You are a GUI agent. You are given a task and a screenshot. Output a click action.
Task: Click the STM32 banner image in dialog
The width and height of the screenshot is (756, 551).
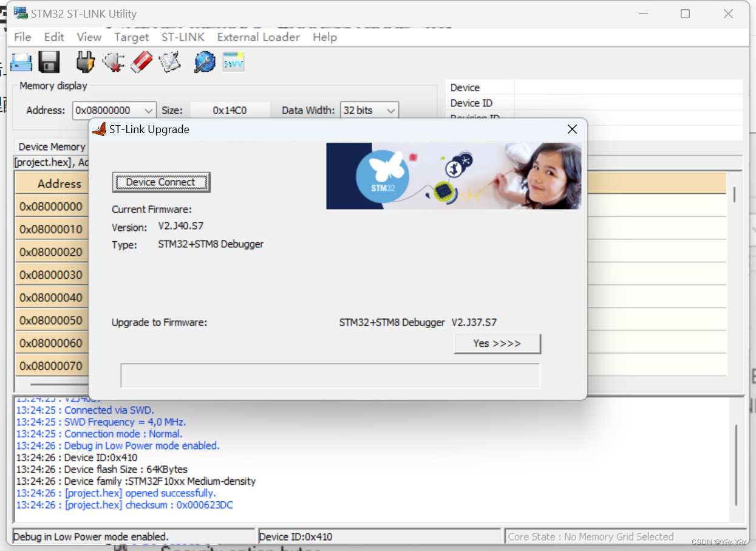(454, 176)
